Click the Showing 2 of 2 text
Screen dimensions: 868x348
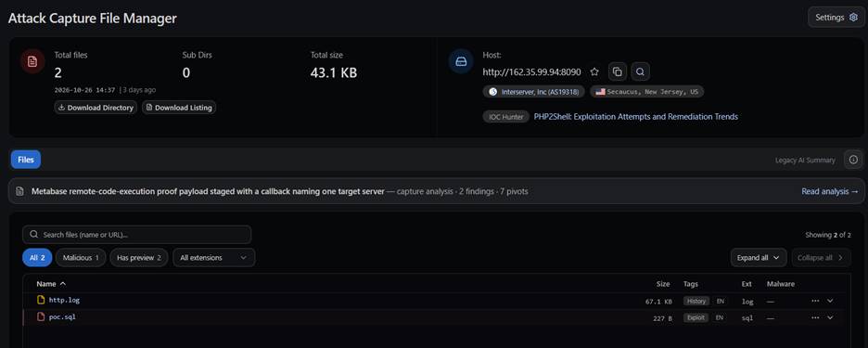pos(828,235)
